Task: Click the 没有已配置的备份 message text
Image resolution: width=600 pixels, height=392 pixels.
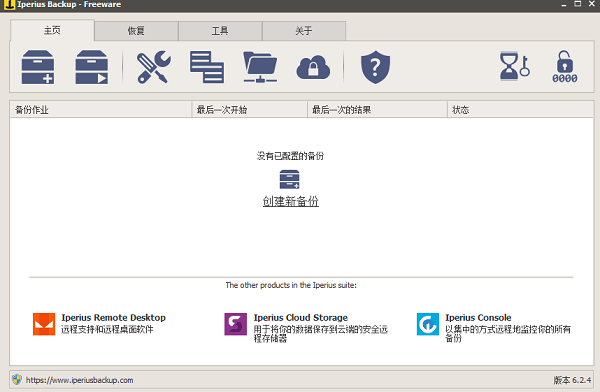Action: coord(290,156)
